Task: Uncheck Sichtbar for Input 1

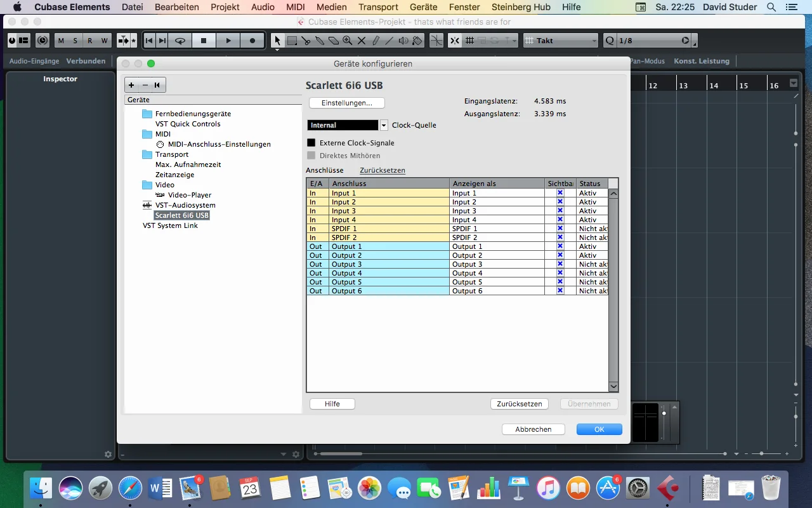Action: (560, 193)
